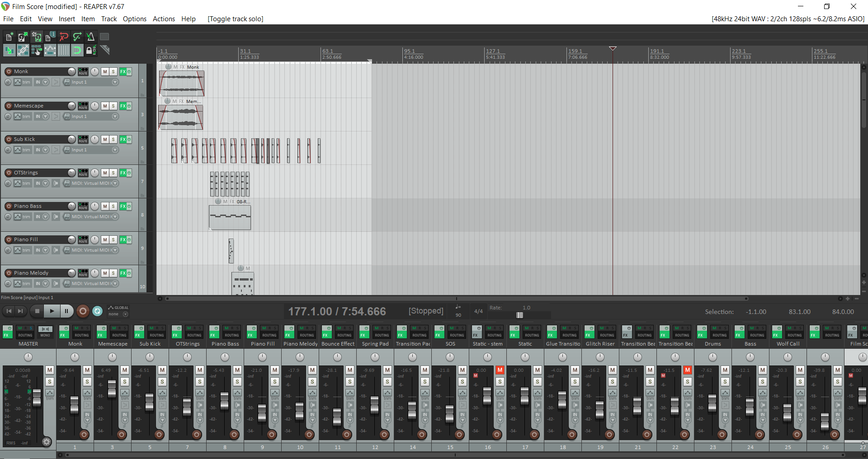The width and height of the screenshot is (868, 459).
Task: Solo the Sub Kick track
Action: (x=113, y=139)
